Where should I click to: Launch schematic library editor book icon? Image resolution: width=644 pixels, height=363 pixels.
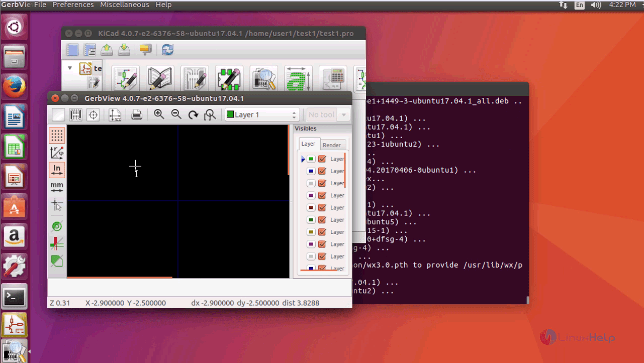(x=160, y=79)
